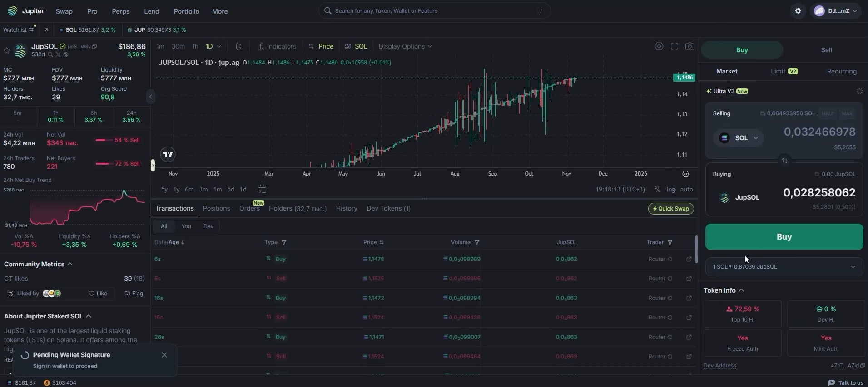Toggle log scale on the chart

[670, 189]
